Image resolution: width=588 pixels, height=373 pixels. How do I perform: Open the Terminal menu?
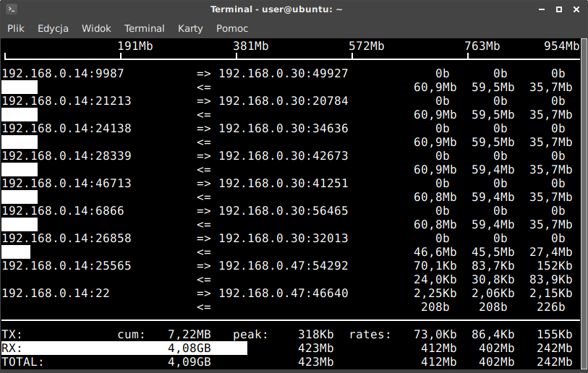pyautogui.click(x=144, y=28)
